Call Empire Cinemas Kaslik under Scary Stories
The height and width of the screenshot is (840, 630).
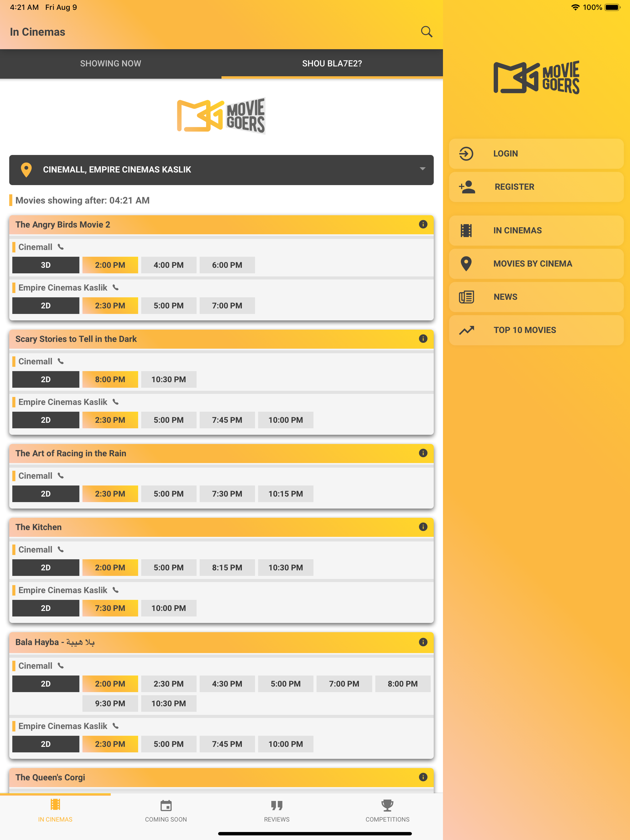pyautogui.click(x=116, y=402)
